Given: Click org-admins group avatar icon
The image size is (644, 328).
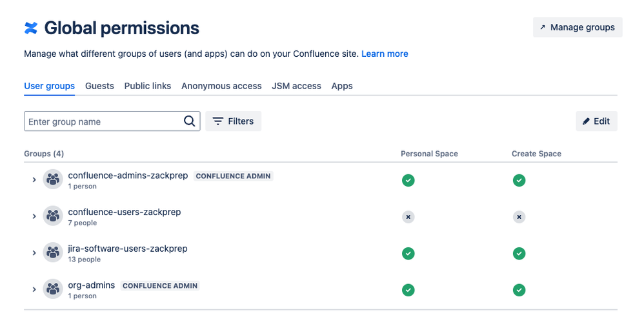Looking at the screenshot, I should tap(53, 289).
